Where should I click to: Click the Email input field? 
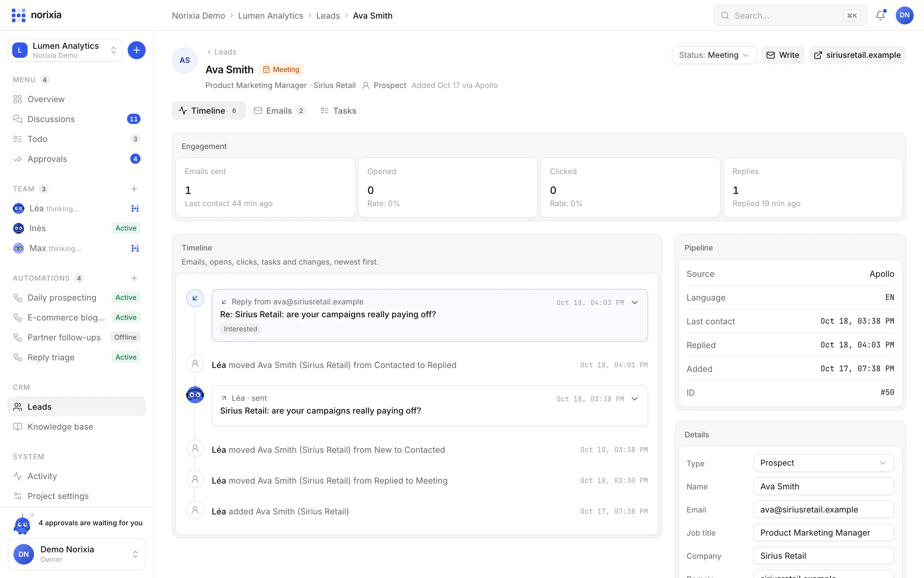coord(824,510)
